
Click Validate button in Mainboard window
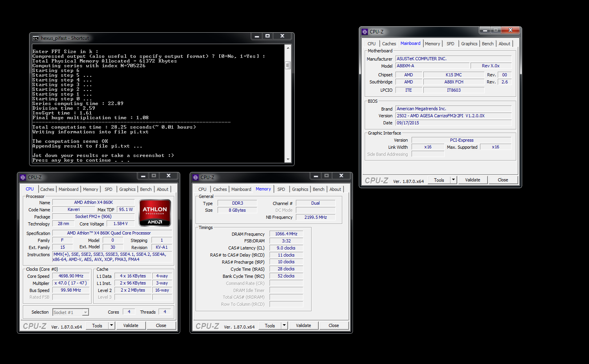point(473,180)
